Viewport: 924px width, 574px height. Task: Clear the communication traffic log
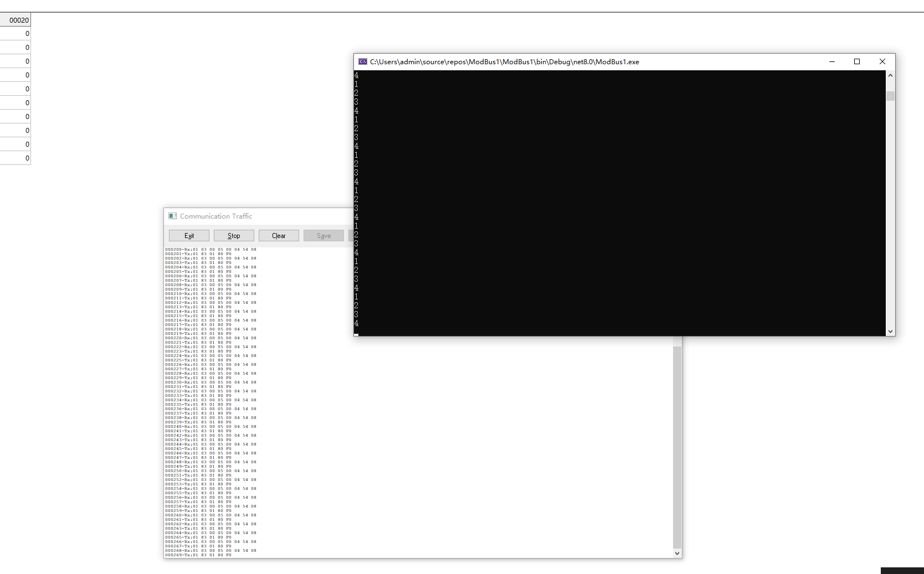click(x=279, y=236)
